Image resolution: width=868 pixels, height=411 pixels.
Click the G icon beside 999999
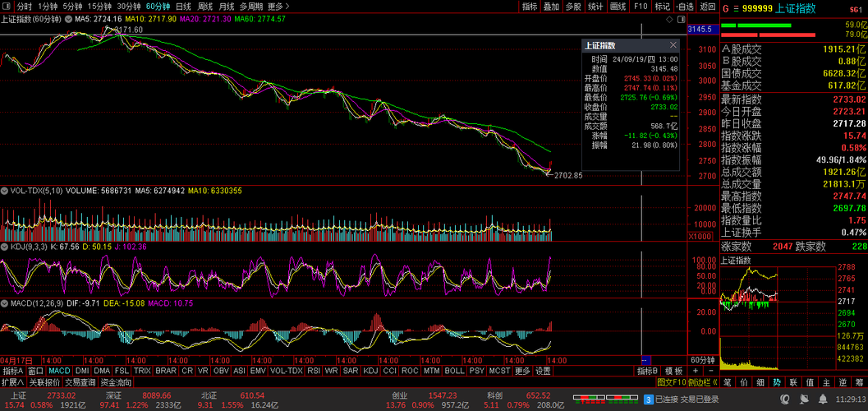click(725, 8)
